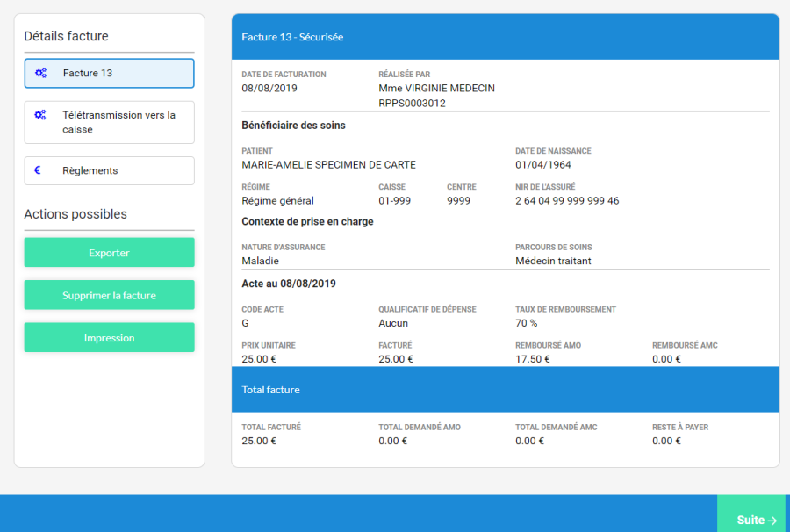Click the Total facture header bar

pyautogui.click(x=505, y=390)
